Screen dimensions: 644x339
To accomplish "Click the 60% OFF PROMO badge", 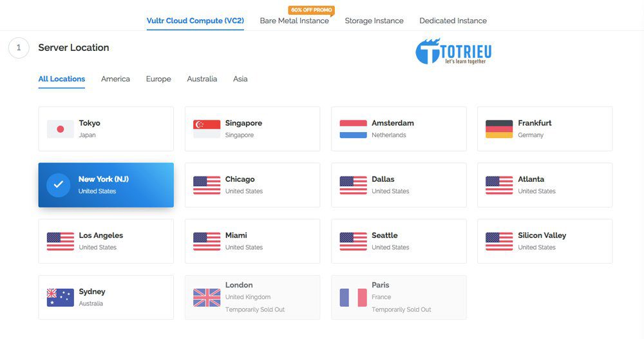I will [312, 10].
